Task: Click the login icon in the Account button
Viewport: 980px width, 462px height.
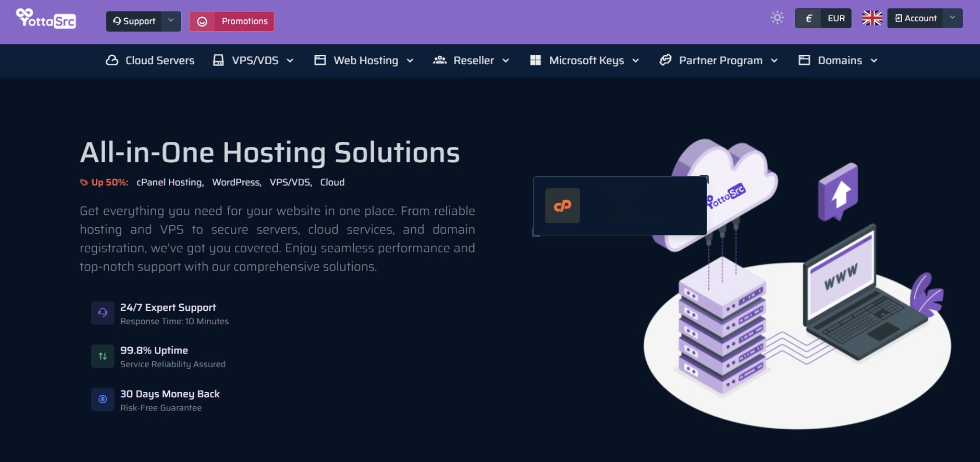Action: 899,18
